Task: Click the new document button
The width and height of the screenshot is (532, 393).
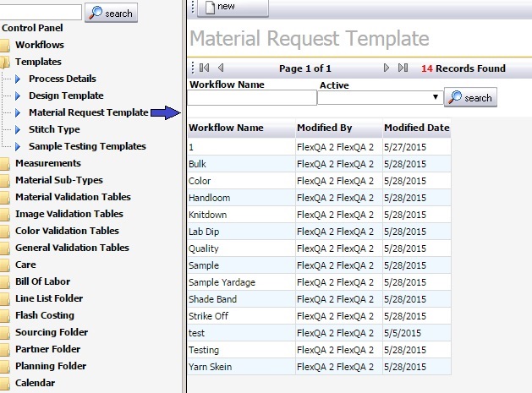Action: point(233,7)
